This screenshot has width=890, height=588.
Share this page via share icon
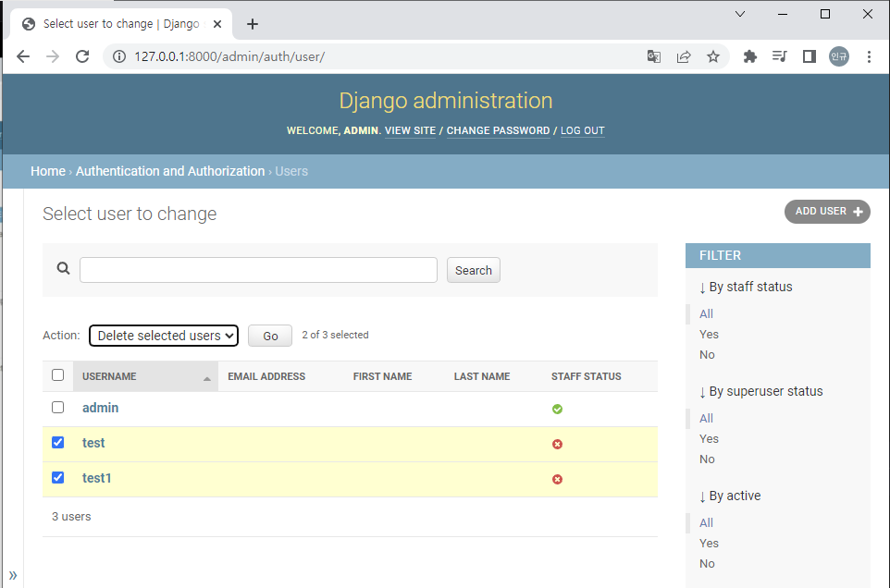coord(684,56)
